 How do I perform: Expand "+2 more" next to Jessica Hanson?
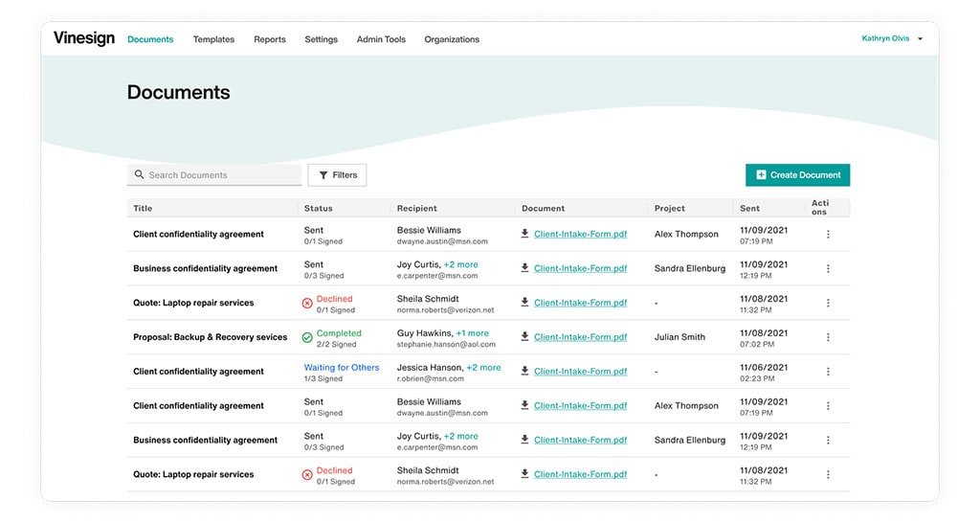(483, 368)
